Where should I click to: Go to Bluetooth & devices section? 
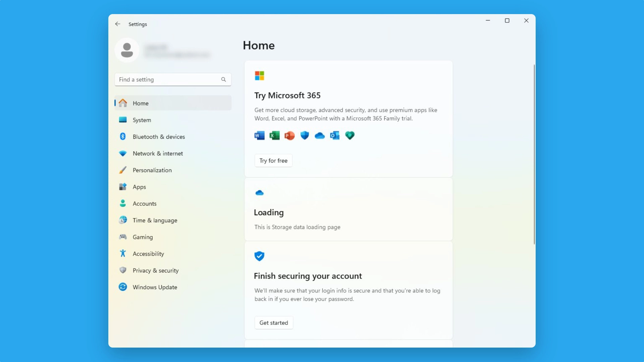pos(159,137)
